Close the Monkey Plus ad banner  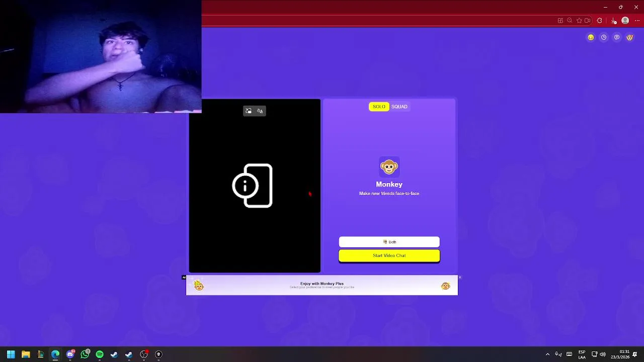[x=460, y=277]
